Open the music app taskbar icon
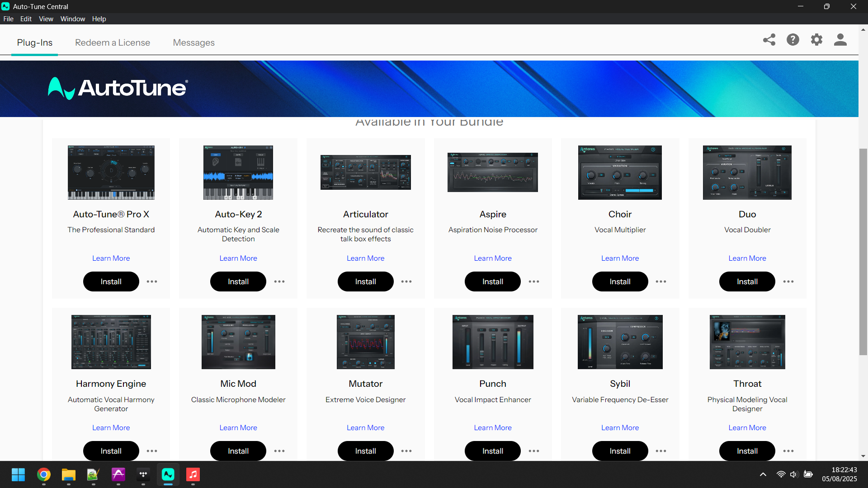 pyautogui.click(x=193, y=474)
